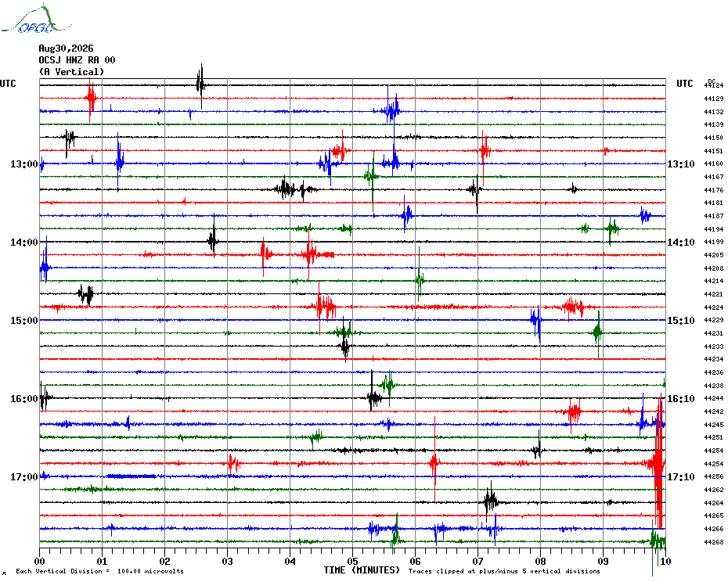This screenshot has height=582, width=728.
Task: Click minute label "07" on time axis
Action: click(x=478, y=562)
